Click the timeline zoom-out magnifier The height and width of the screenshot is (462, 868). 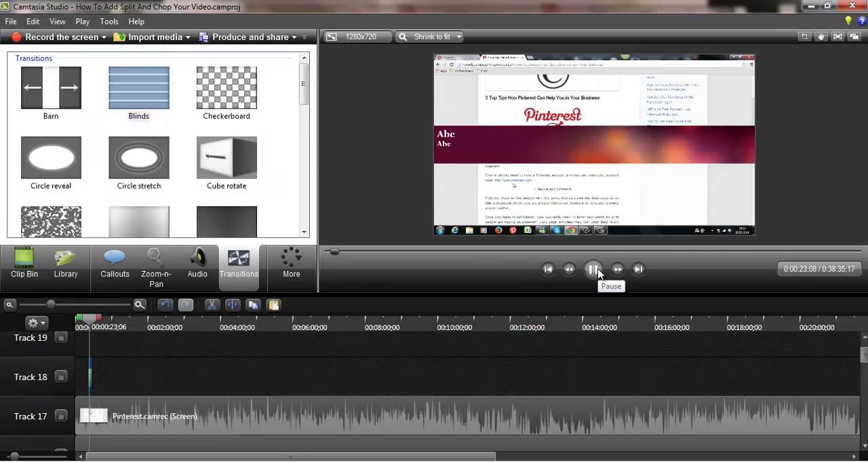[x=10, y=305]
